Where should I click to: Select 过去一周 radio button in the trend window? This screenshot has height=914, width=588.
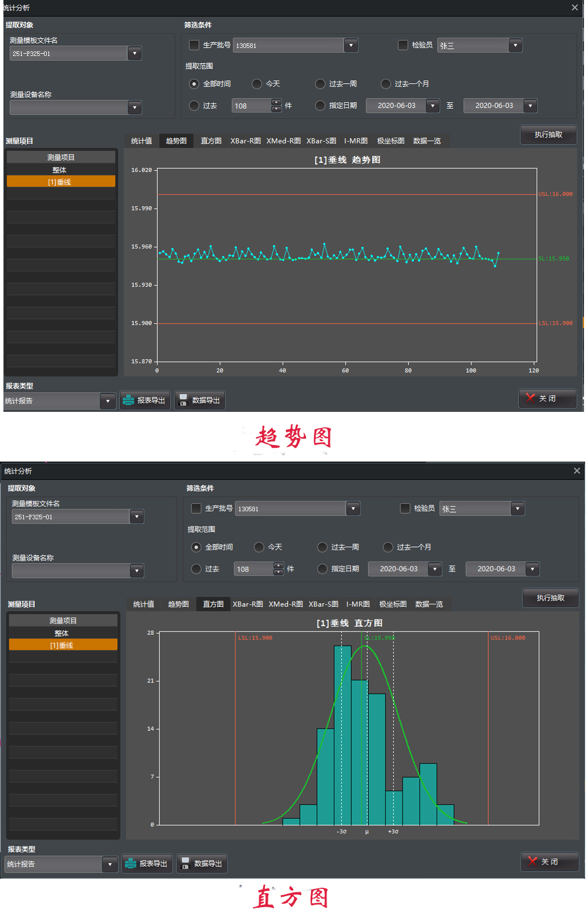coord(320,84)
